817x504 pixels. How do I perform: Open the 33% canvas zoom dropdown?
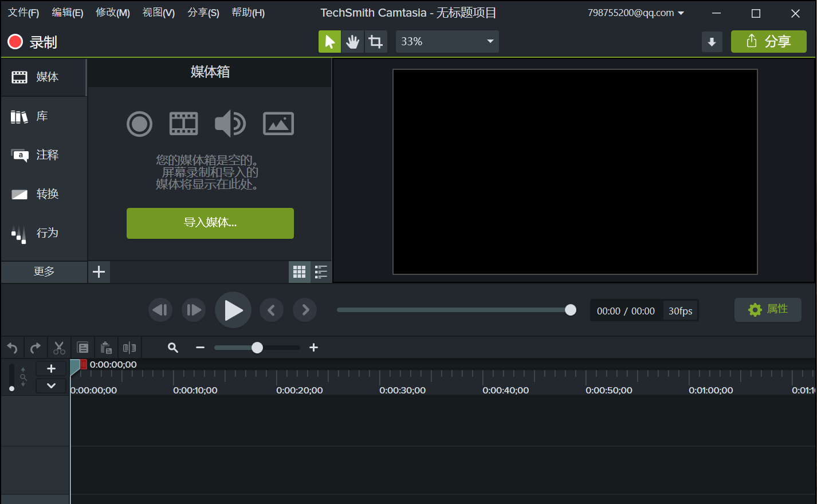coord(447,41)
